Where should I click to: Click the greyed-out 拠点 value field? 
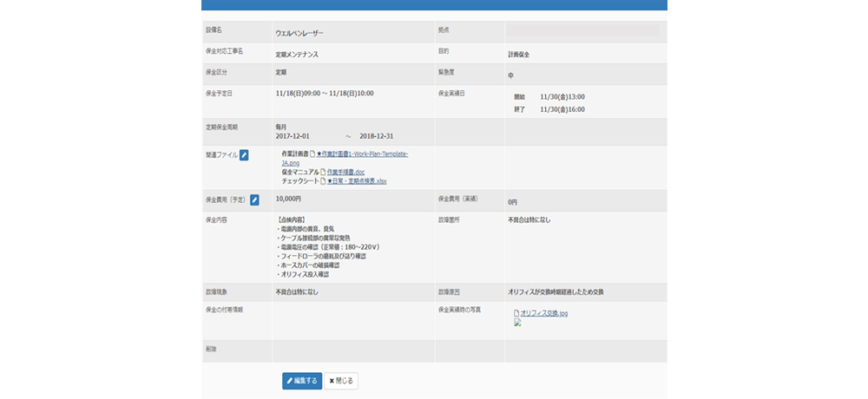[x=582, y=29]
